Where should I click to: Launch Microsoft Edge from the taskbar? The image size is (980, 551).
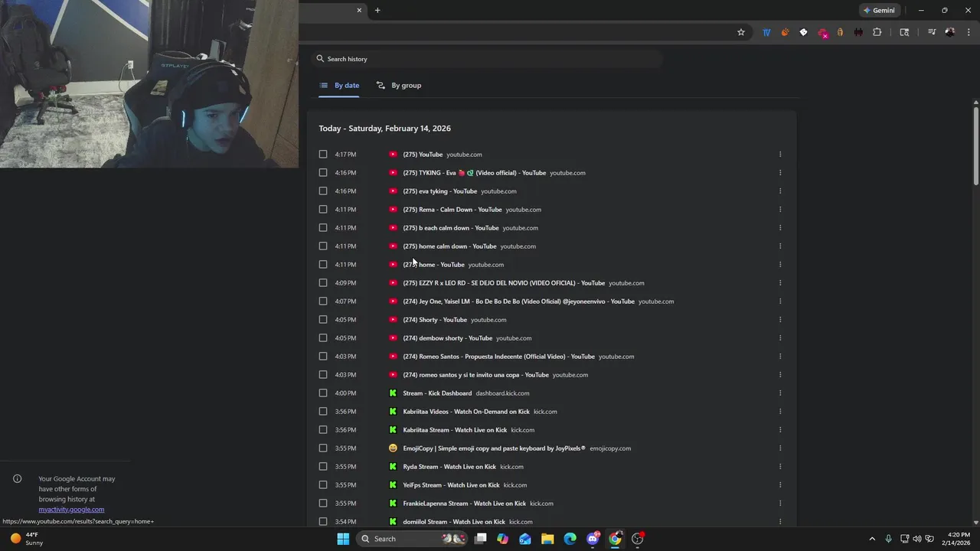click(x=570, y=539)
